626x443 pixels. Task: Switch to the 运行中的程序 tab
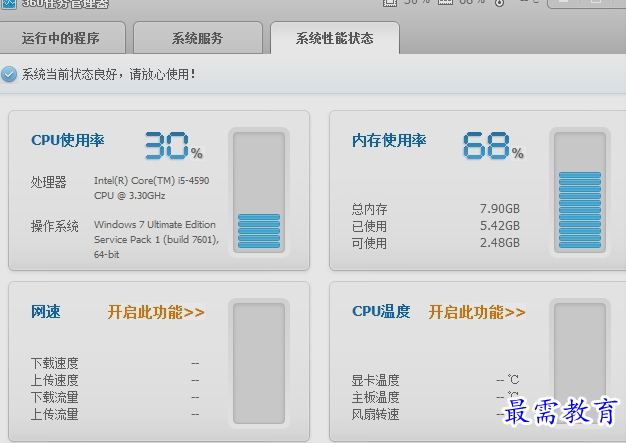click(x=61, y=38)
